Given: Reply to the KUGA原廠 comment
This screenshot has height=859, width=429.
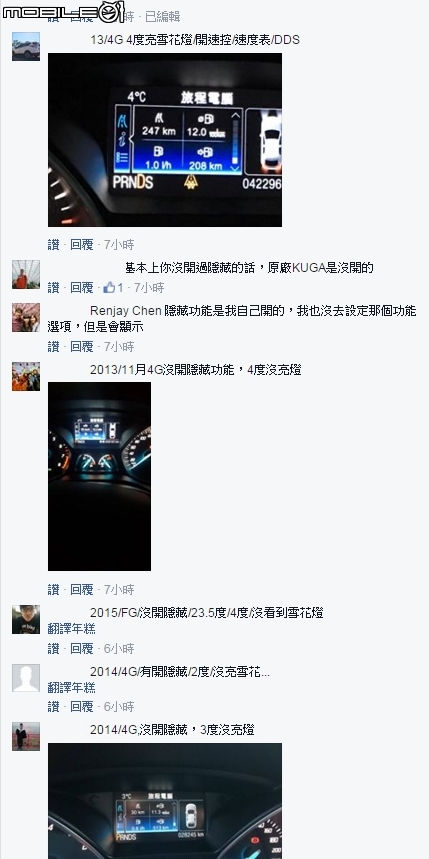Looking at the screenshot, I should (x=82, y=287).
